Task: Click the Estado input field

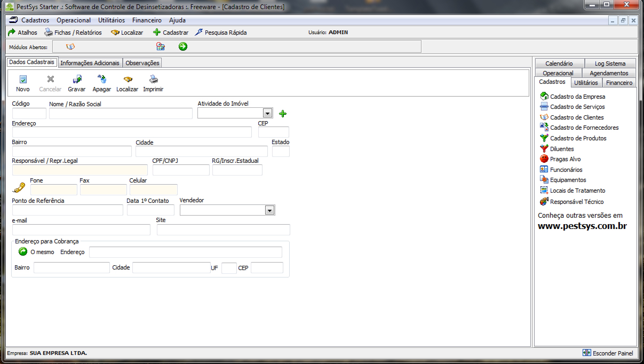Action: tap(281, 151)
